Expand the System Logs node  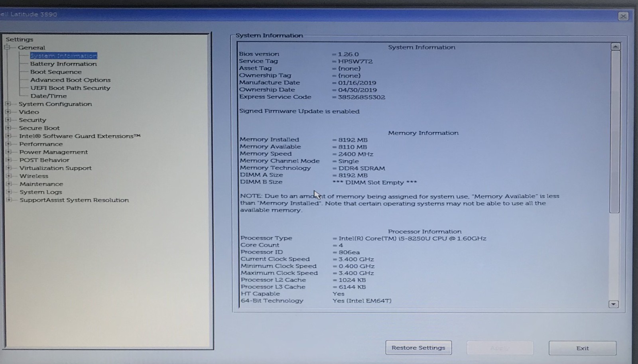[x=9, y=192]
